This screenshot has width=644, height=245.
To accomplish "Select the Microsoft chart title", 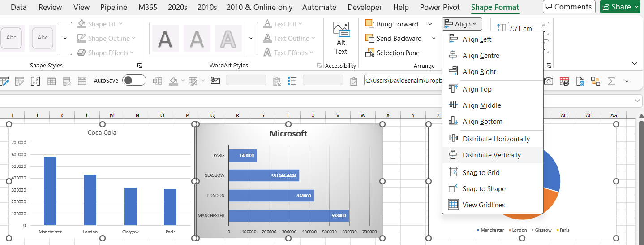I will (288, 133).
